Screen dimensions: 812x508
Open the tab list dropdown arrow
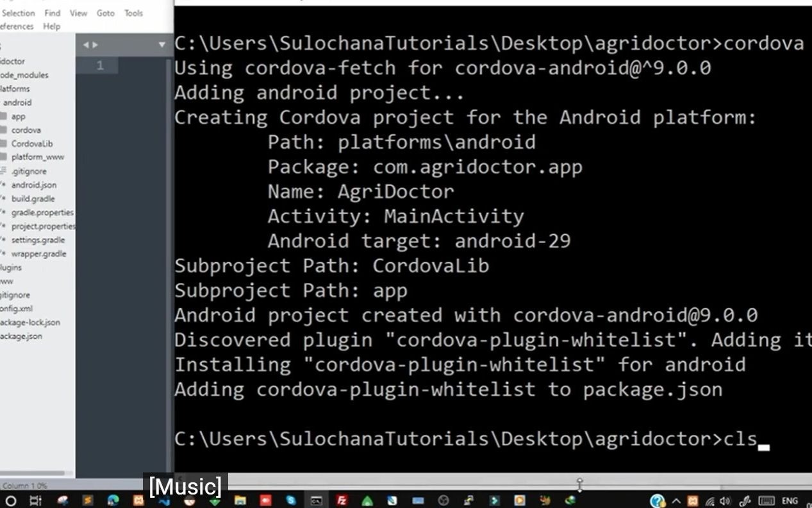click(x=162, y=45)
